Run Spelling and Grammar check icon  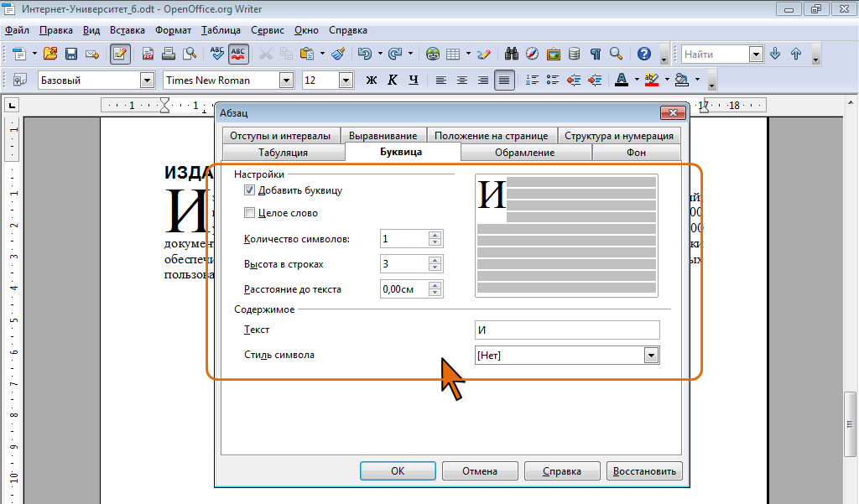pos(217,54)
